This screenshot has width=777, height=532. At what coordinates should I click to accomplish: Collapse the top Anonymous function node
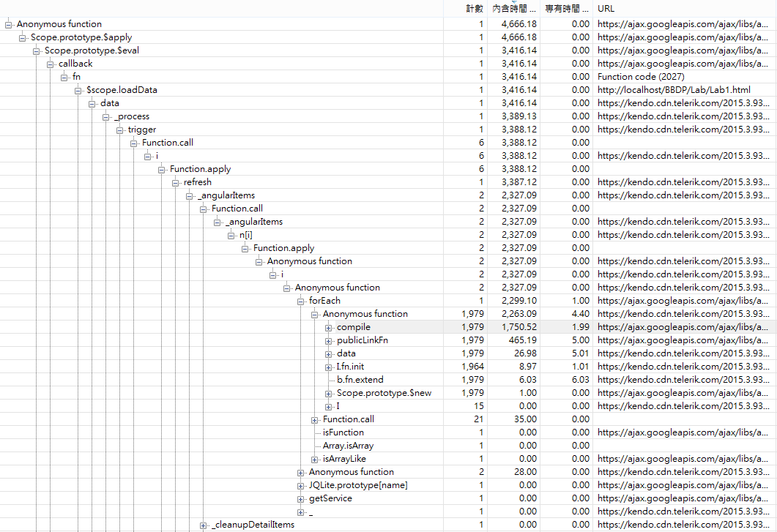[x=9, y=24]
